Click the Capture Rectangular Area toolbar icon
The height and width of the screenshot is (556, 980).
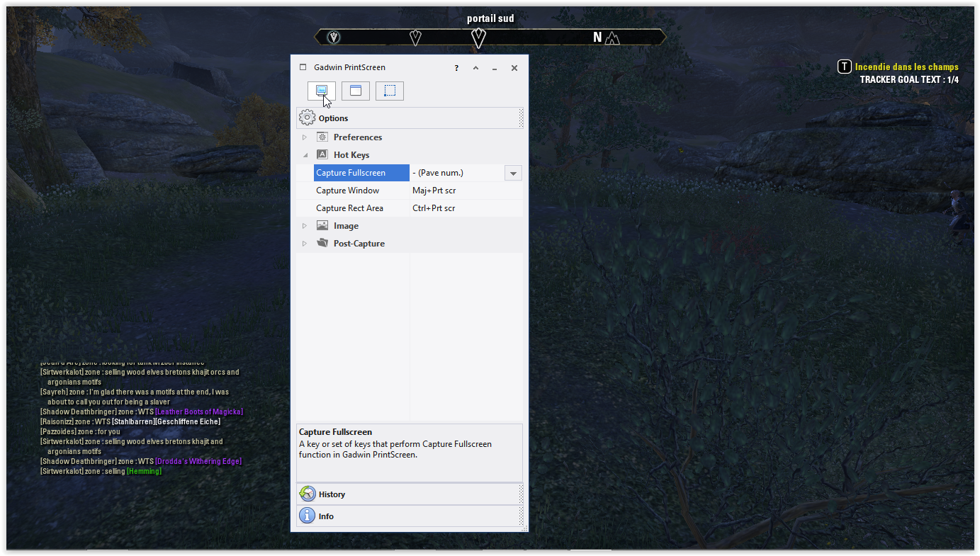[390, 91]
